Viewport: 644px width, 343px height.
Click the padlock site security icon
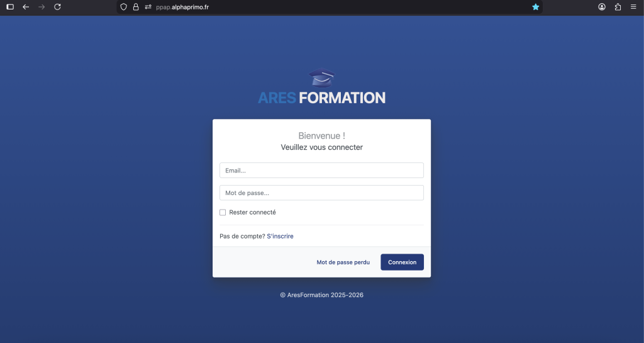click(135, 7)
